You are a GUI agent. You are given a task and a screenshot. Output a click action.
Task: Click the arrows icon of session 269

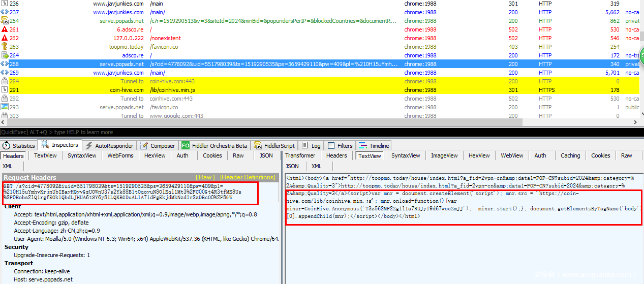pos(5,73)
